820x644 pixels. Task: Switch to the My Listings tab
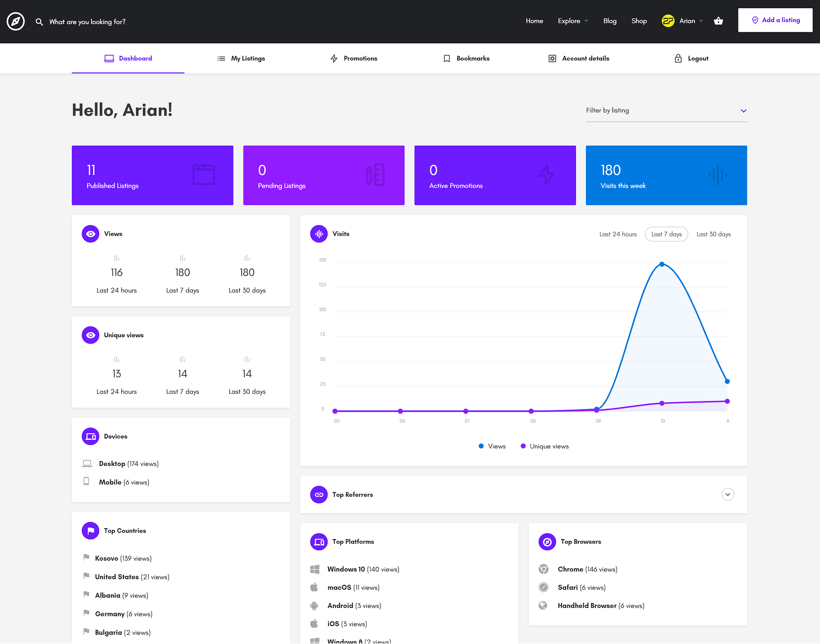coord(241,59)
